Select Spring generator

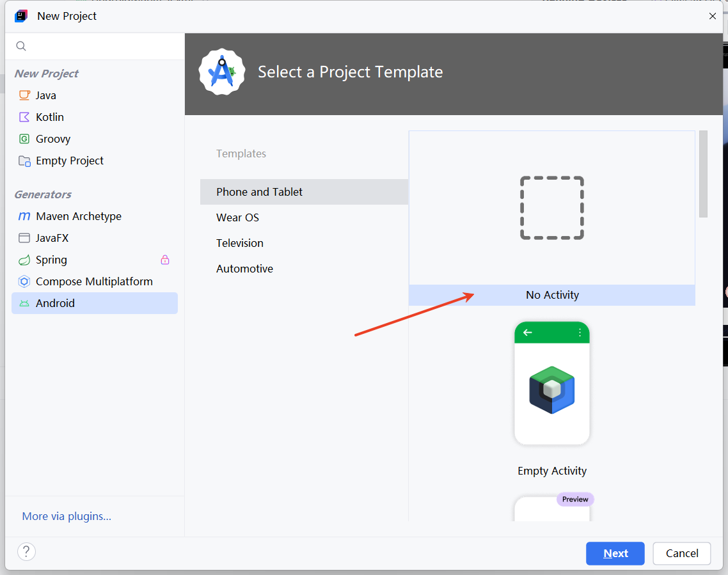coord(95,260)
